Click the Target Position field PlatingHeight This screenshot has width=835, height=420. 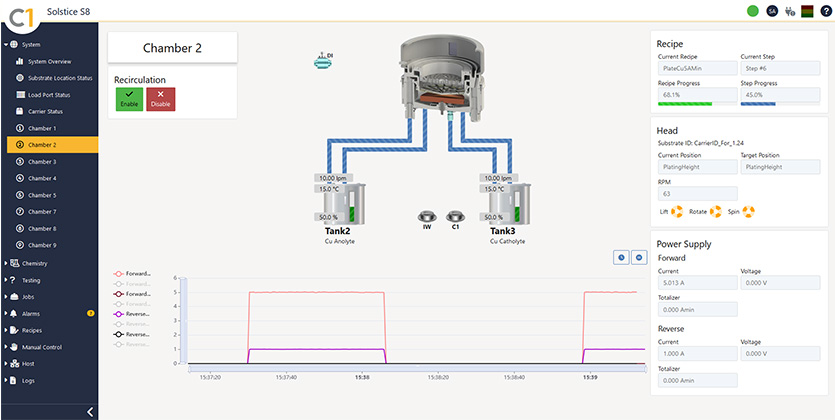(780, 167)
